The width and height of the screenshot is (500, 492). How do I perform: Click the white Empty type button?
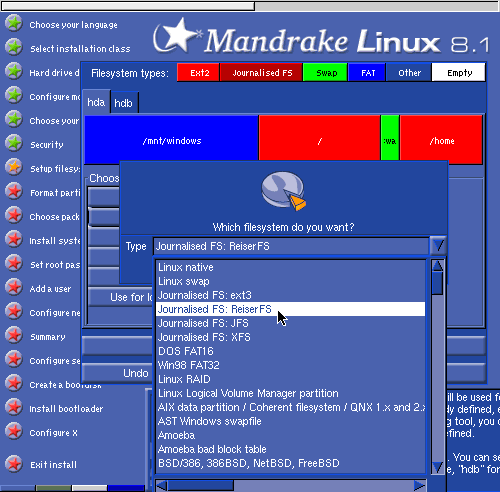click(x=458, y=72)
